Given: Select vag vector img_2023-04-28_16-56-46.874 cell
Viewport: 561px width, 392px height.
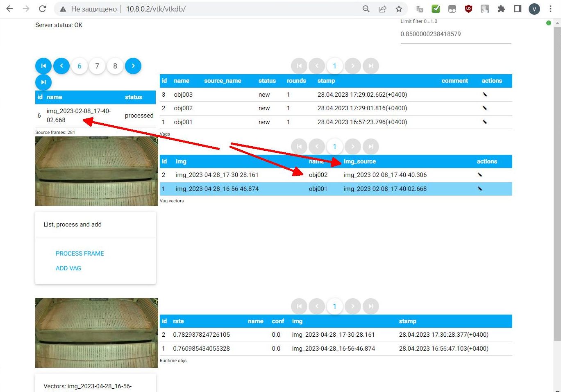Looking at the screenshot, I should (x=217, y=189).
